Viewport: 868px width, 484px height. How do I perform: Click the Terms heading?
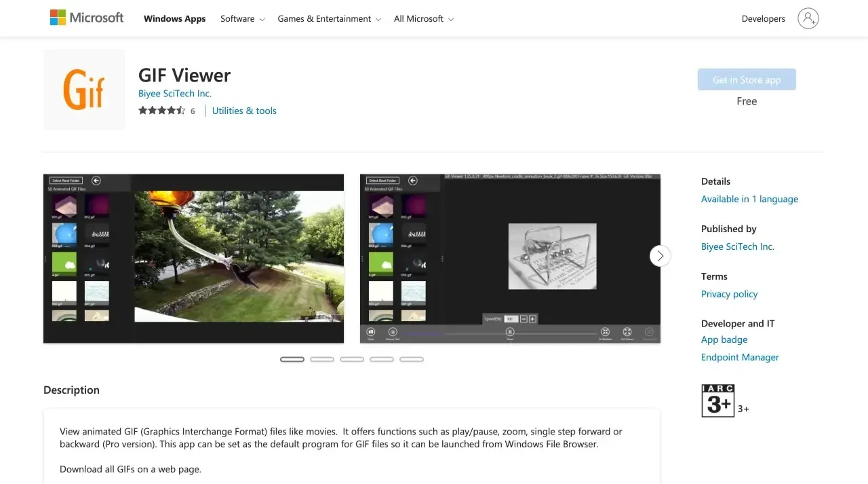[714, 276]
